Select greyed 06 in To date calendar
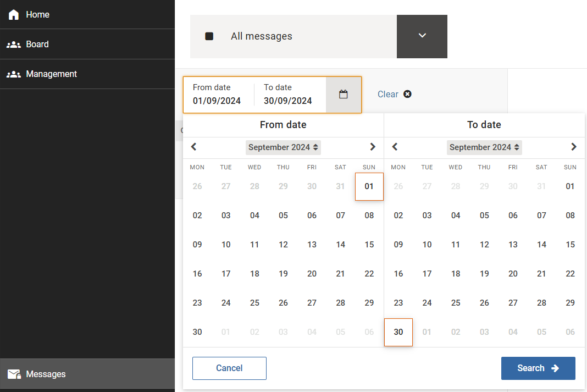Image resolution: width=587 pixels, height=392 pixels. [x=570, y=332]
